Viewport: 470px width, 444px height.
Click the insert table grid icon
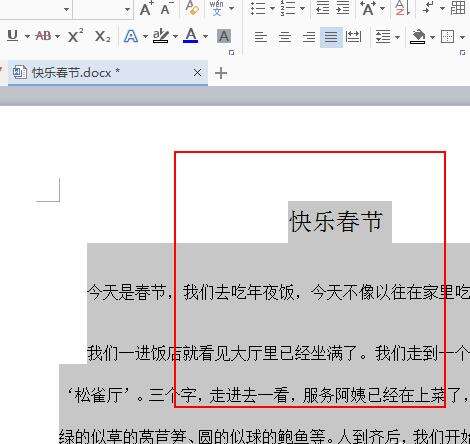pos(457,8)
